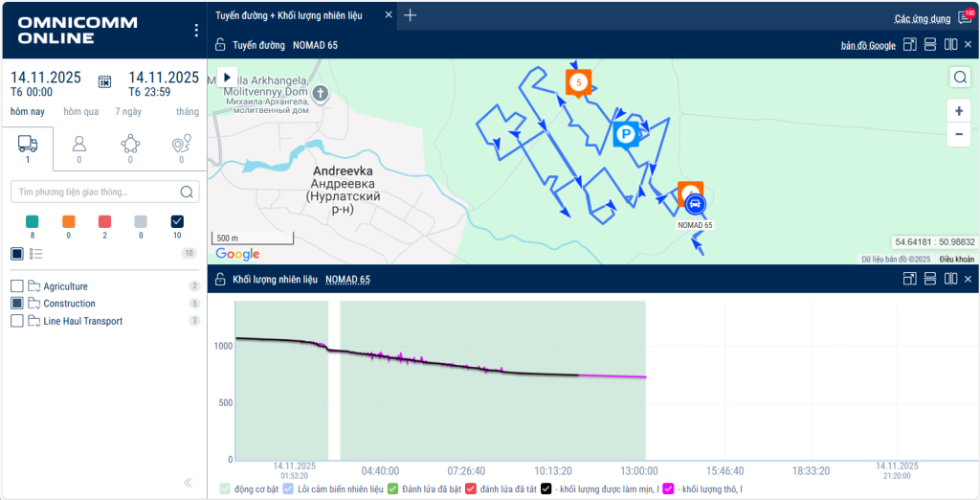Screen dimensions: 980x500
Task: Add a new tab with plus button
Action: pyautogui.click(x=411, y=15)
